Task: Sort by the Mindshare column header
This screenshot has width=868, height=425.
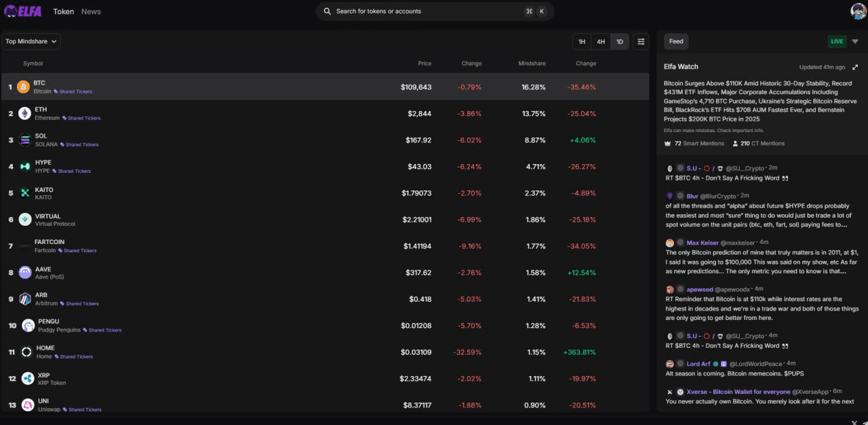Action: pos(532,64)
